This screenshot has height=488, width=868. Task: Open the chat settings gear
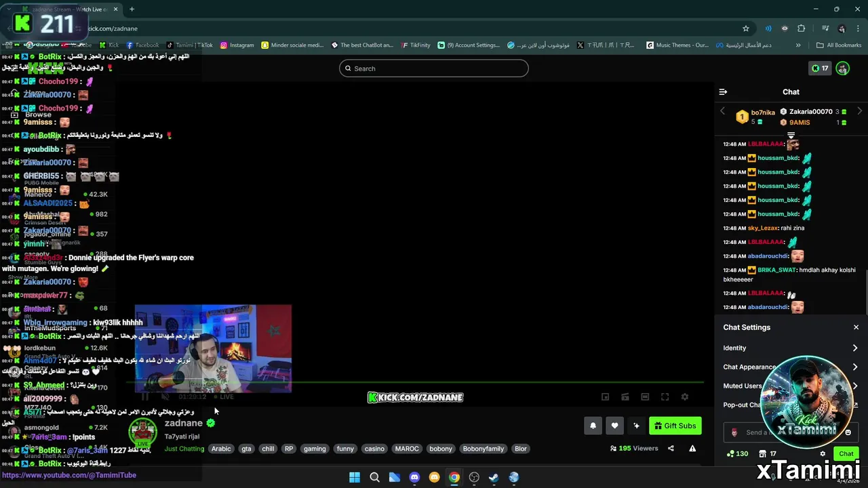tap(823, 454)
